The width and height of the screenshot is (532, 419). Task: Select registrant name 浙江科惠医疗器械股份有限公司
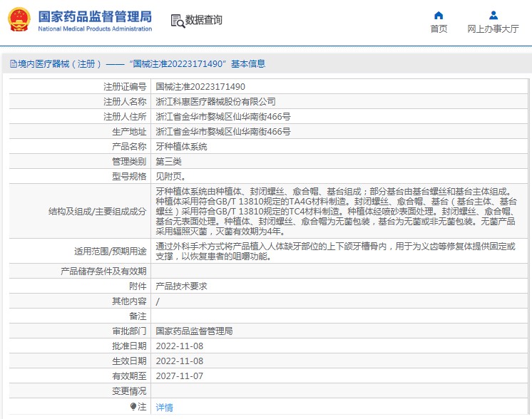pyautogui.click(x=215, y=102)
